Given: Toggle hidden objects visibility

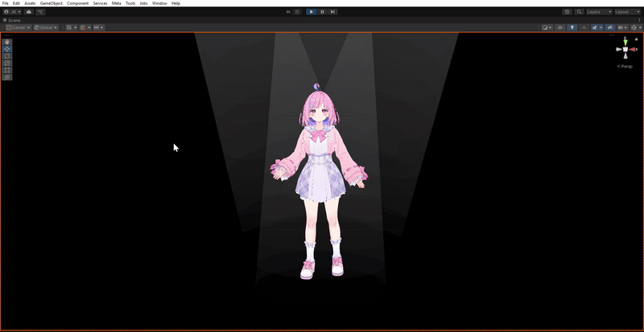Looking at the screenshot, I should pyautogui.click(x=610, y=27).
